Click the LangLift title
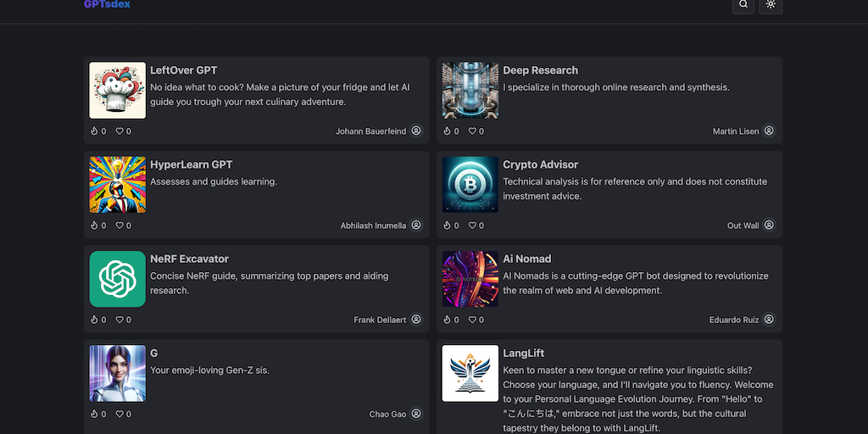 [x=524, y=353]
